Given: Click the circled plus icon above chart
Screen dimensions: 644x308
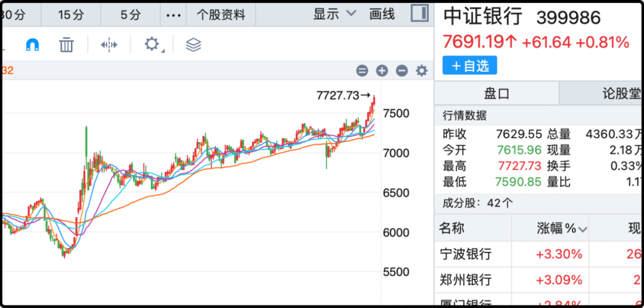Looking at the screenshot, I should pyautogui.click(x=382, y=71).
